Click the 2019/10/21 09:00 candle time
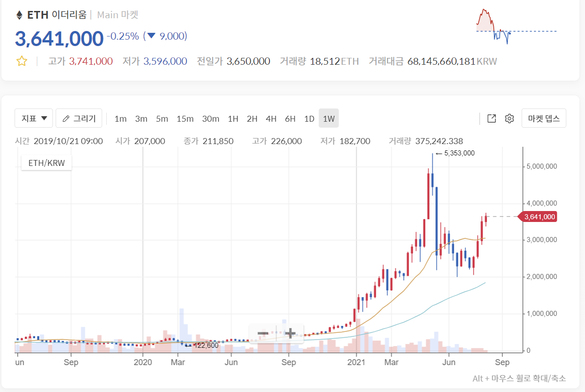The width and height of the screenshot is (585, 392). [68, 141]
